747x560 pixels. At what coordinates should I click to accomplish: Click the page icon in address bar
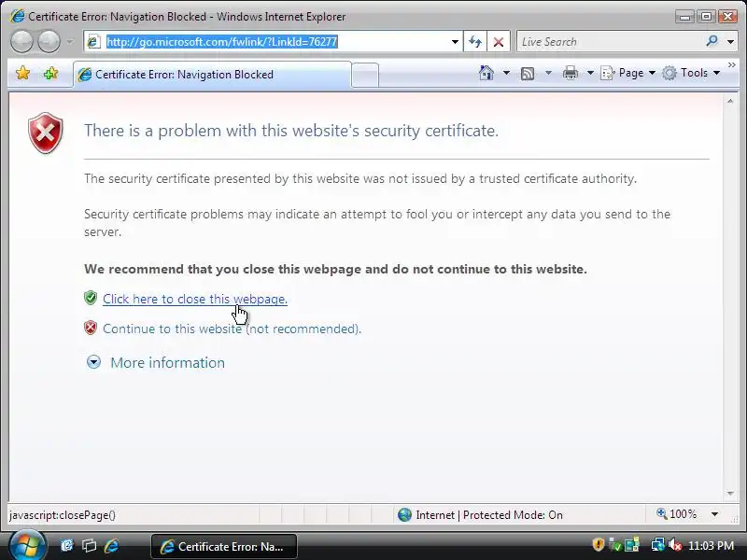pyautogui.click(x=93, y=42)
